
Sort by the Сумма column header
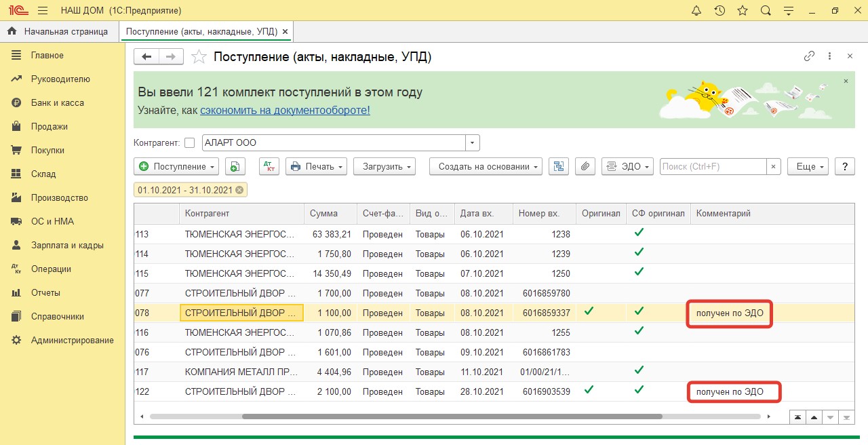[330, 213]
